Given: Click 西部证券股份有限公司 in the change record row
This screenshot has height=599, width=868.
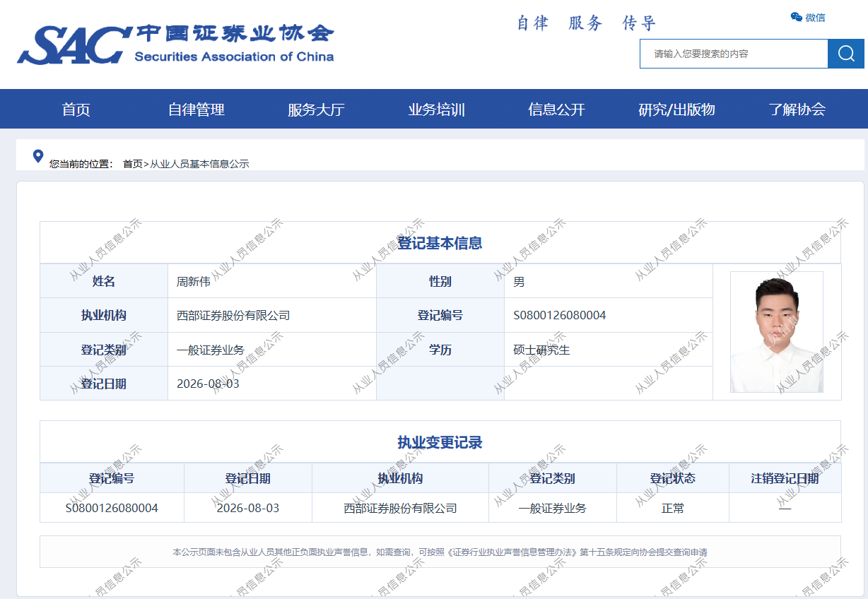Looking at the screenshot, I should coord(400,508).
